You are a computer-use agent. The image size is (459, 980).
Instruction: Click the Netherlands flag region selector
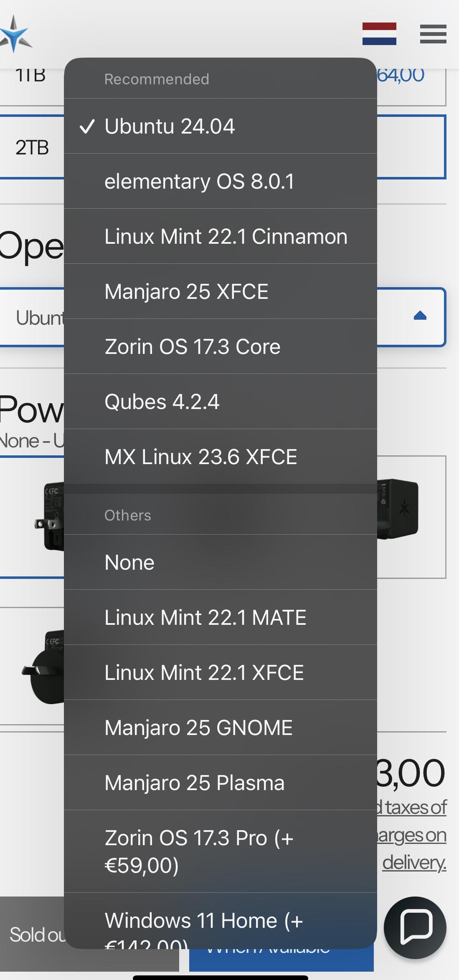pyautogui.click(x=379, y=34)
